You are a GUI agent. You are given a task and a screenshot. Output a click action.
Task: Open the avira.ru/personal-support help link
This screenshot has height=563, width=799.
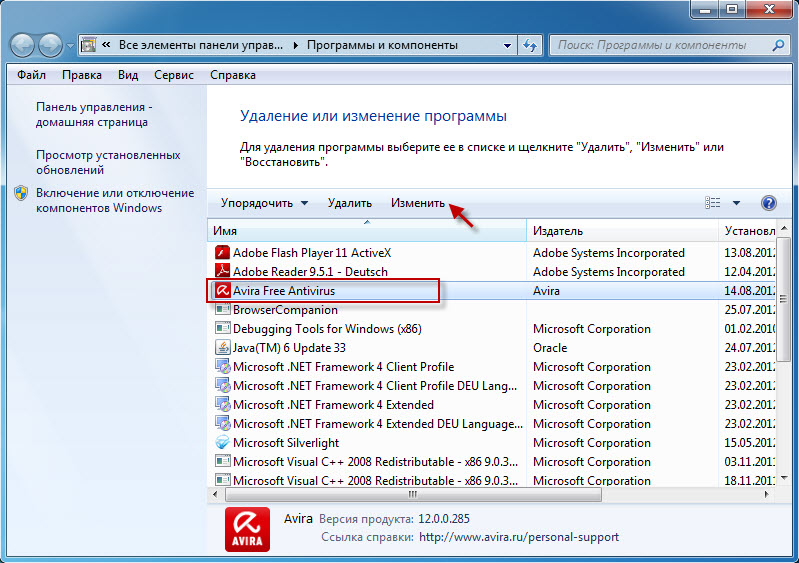point(519,537)
